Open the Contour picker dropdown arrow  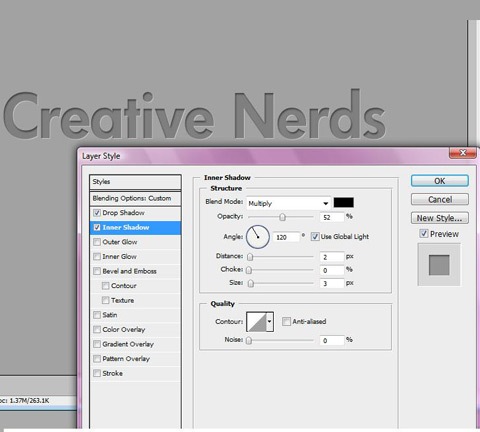[x=270, y=322]
